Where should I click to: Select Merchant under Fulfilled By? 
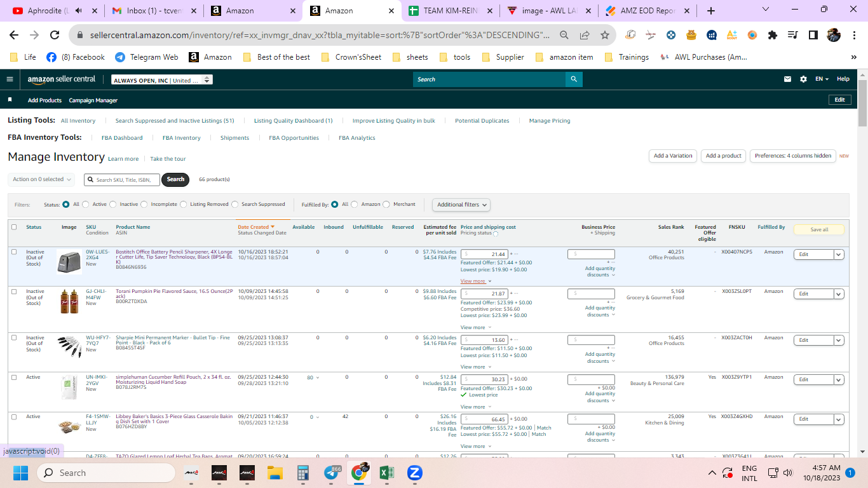click(x=387, y=205)
